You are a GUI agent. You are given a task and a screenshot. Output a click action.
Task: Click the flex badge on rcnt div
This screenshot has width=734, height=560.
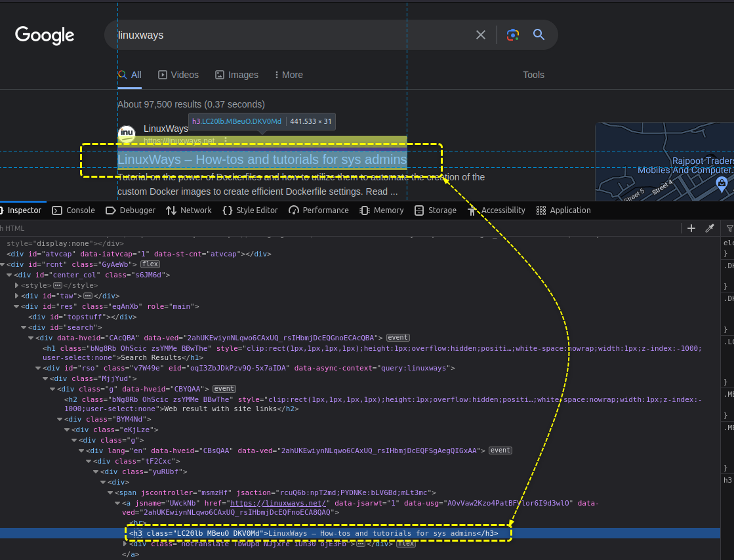point(150,264)
